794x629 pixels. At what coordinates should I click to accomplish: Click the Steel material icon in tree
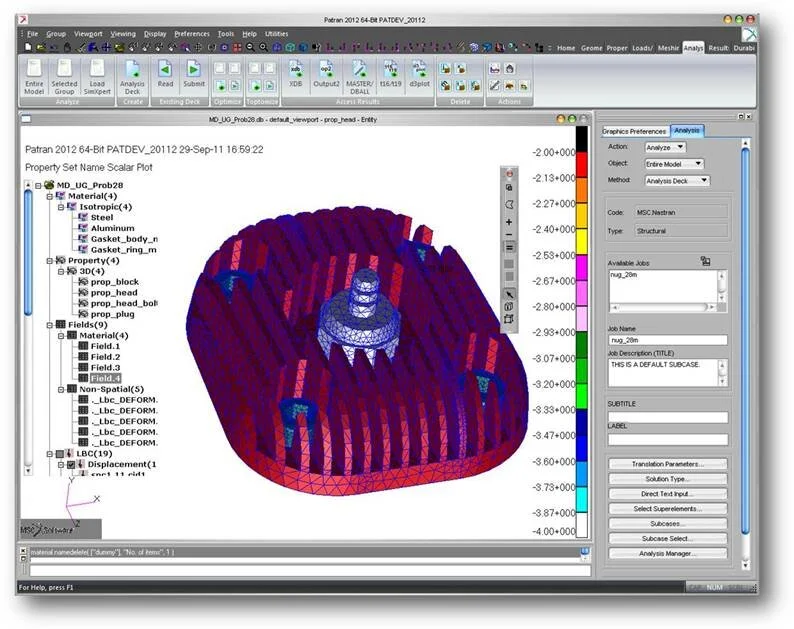(83, 217)
